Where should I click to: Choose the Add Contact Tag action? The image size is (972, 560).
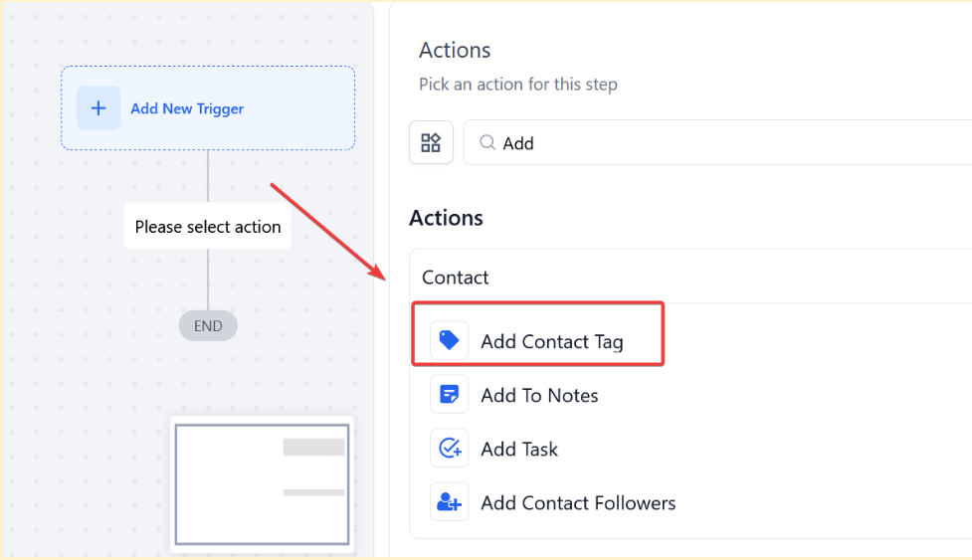click(551, 342)
